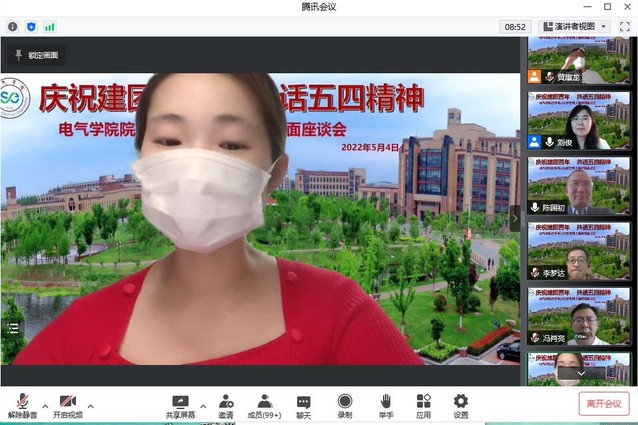Viewport: 638px width, 425px height.
Task: Open the share screen (共享屏幕) tool
Action: pyautogui.click(x=180, y=402)
